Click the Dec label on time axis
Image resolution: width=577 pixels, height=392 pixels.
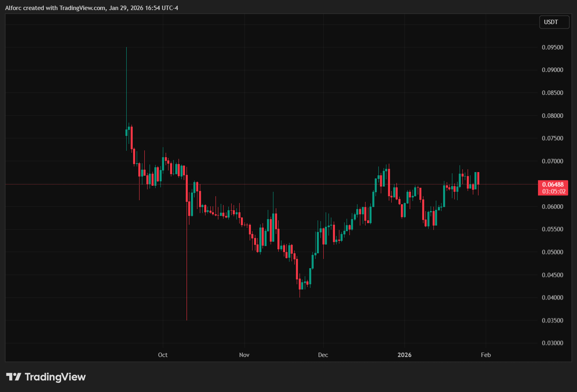pyautogui.click(x=323, y=355)
